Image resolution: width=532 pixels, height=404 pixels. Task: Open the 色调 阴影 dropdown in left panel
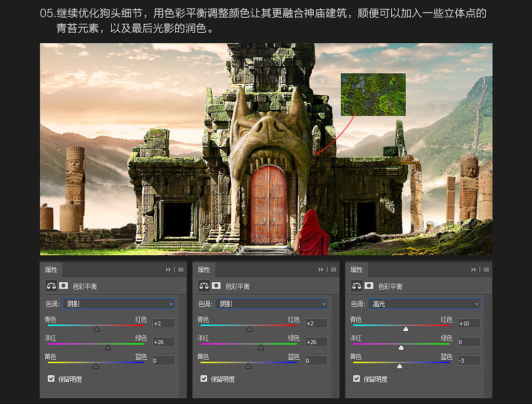(x=119, y=304)
